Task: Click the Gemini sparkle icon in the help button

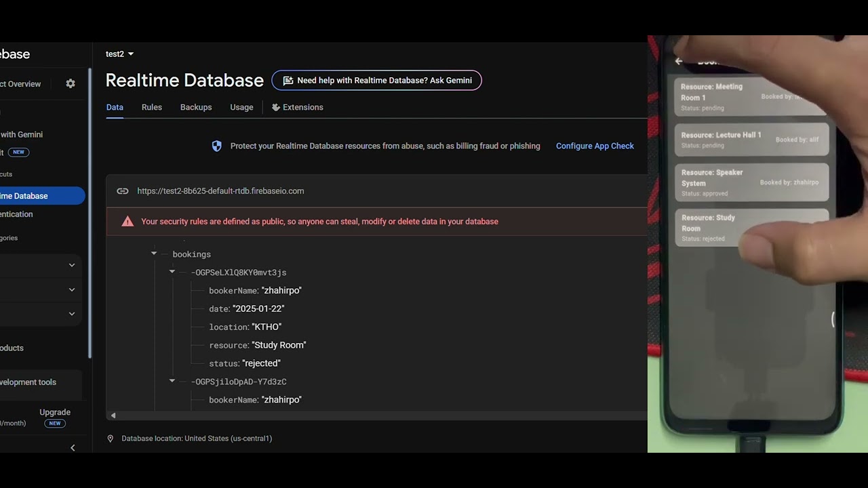Action: [x=288, y=81]
